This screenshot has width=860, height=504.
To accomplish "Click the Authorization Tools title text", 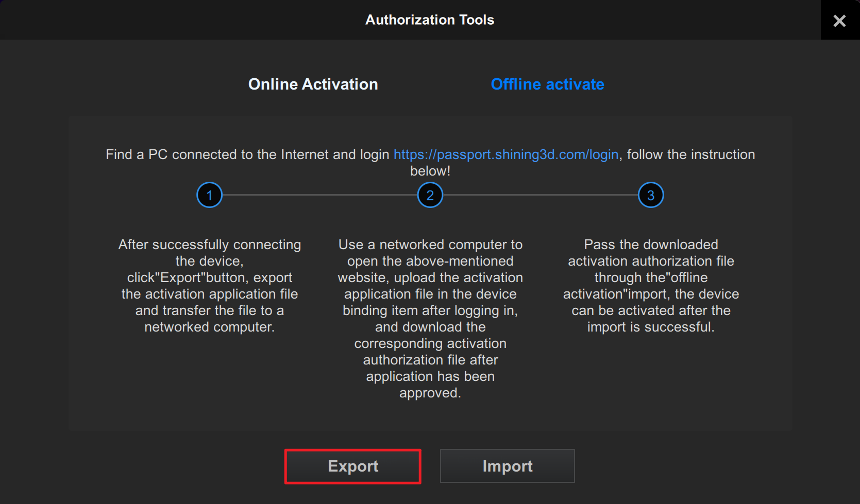I will click(x=429, y=20).
